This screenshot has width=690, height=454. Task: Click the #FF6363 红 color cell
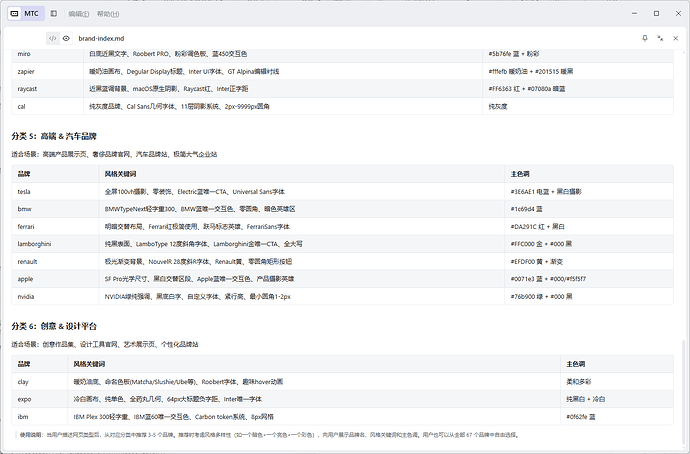tap(578, 89)
